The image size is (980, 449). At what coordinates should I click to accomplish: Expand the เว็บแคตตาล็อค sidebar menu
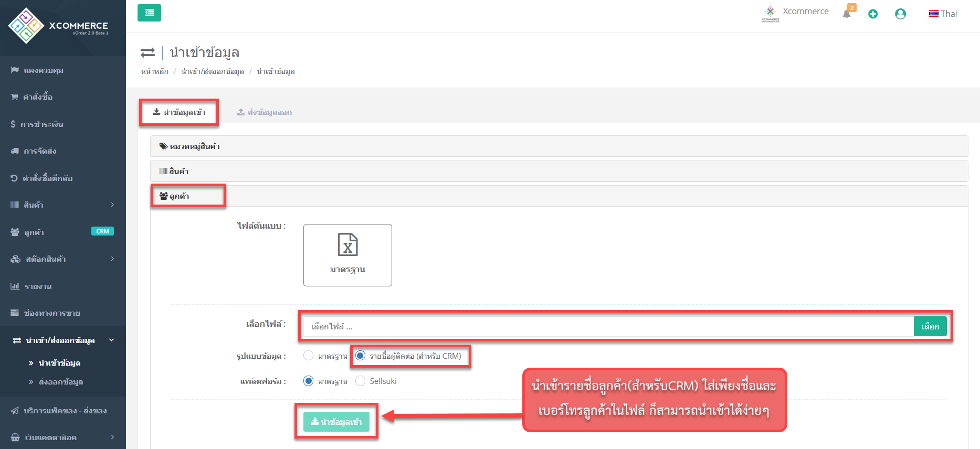(63, 437)
